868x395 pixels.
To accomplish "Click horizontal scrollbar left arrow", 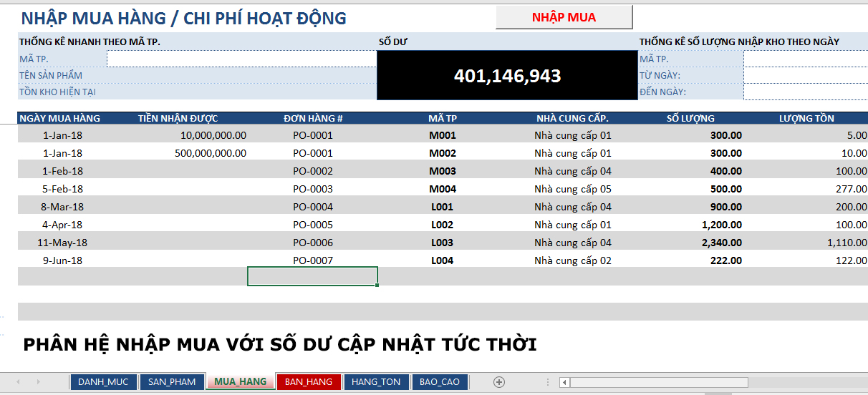I will click(x=565, y=382).
